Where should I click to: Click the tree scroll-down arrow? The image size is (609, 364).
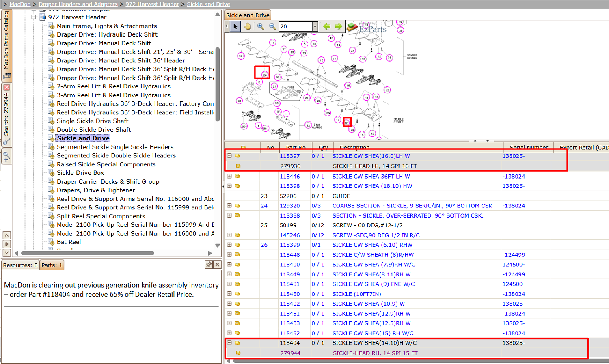218,245
